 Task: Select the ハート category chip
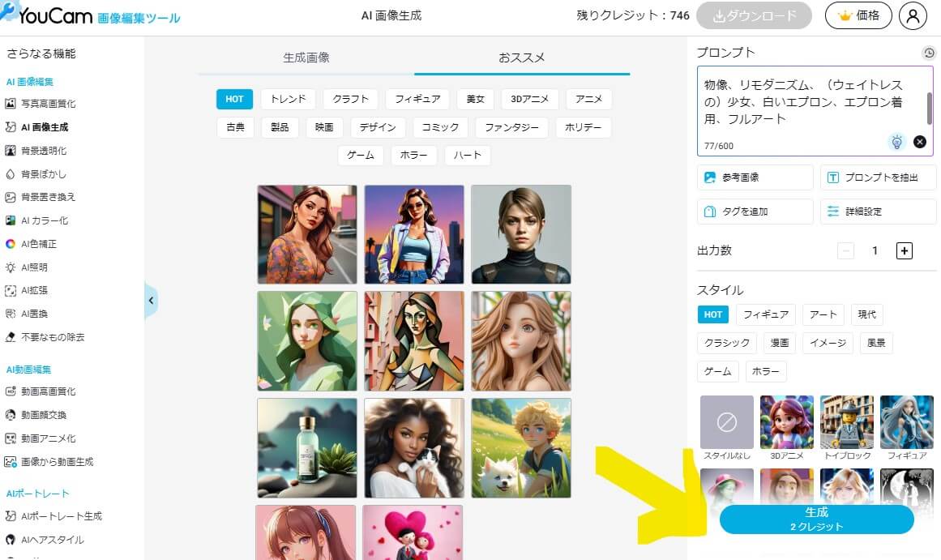pyautogui.click(x=468, y=156)
